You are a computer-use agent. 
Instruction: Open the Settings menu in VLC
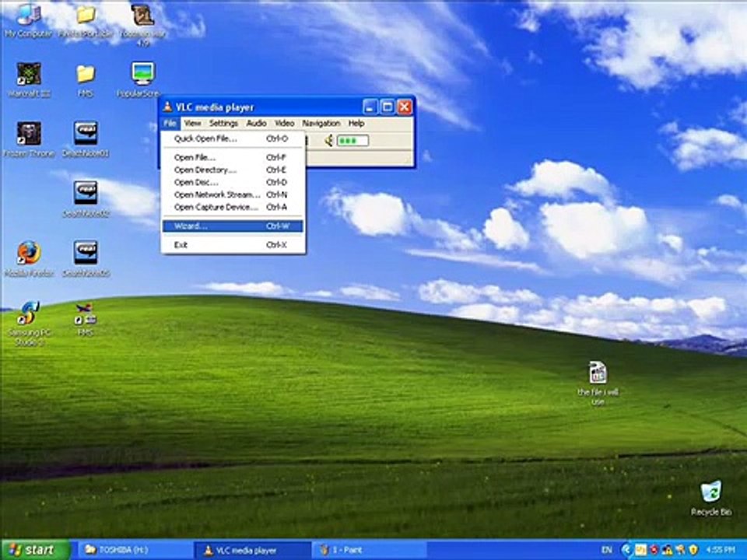point(223,124)
